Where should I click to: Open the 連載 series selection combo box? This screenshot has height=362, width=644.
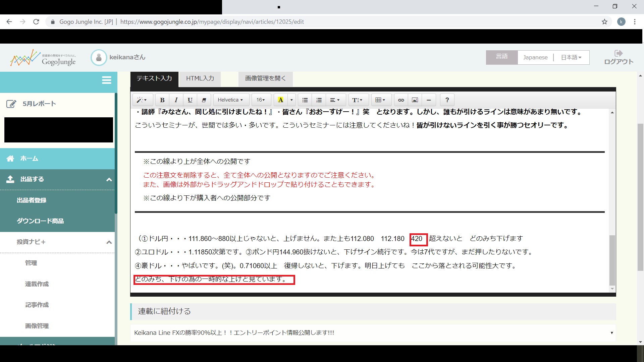[x=373, y=333]
